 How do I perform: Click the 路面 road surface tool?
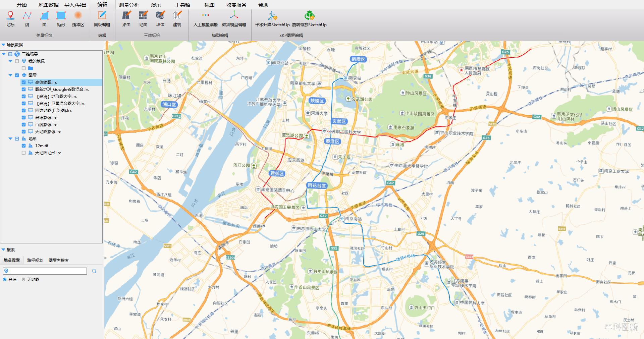click(x=126, y=19)
